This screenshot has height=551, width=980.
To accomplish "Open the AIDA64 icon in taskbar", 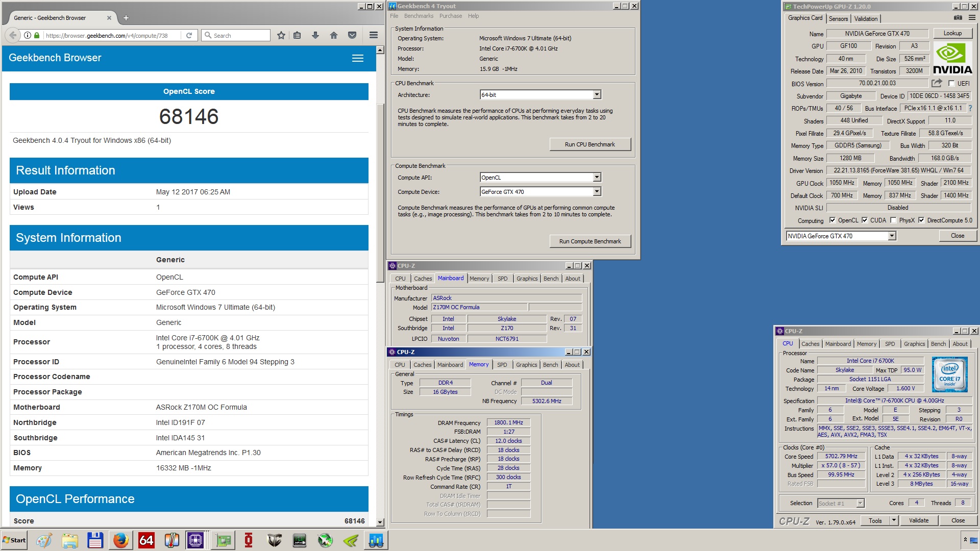I will point(146,540).
